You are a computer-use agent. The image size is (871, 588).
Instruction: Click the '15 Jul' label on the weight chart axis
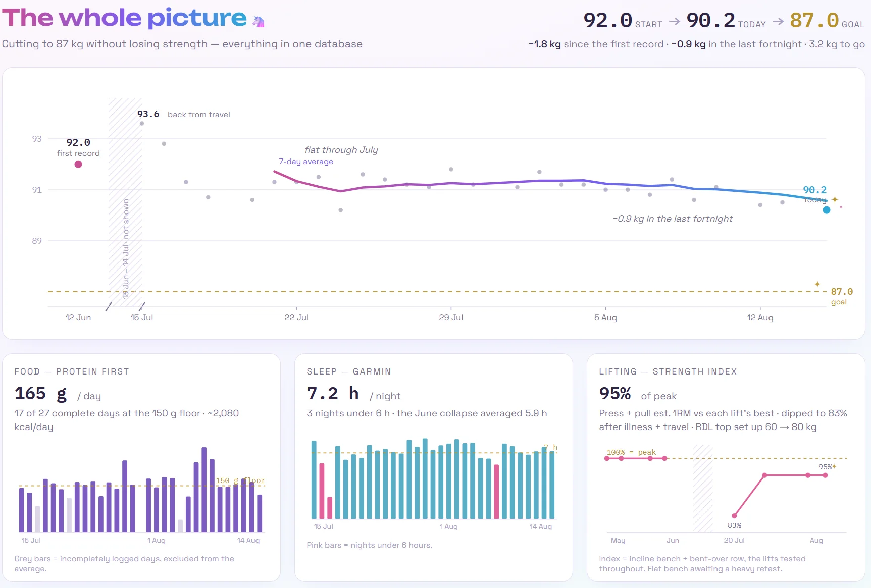pyautogui.click(x=142, y=317)
